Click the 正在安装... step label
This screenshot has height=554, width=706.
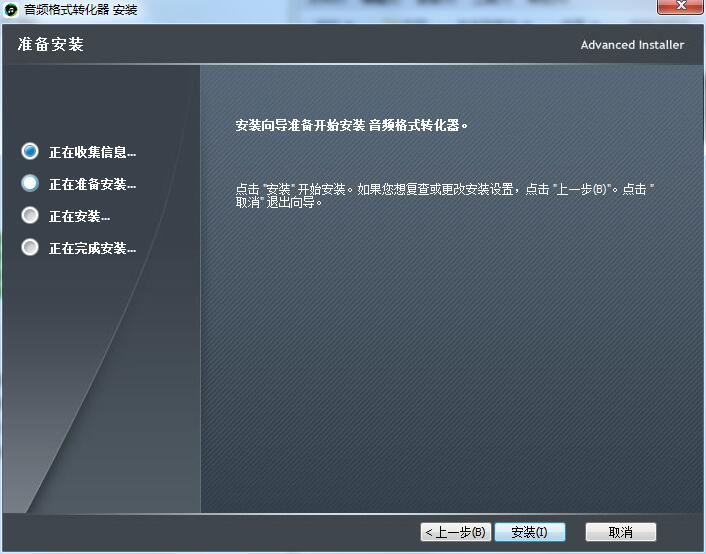(x=79, y=217)
